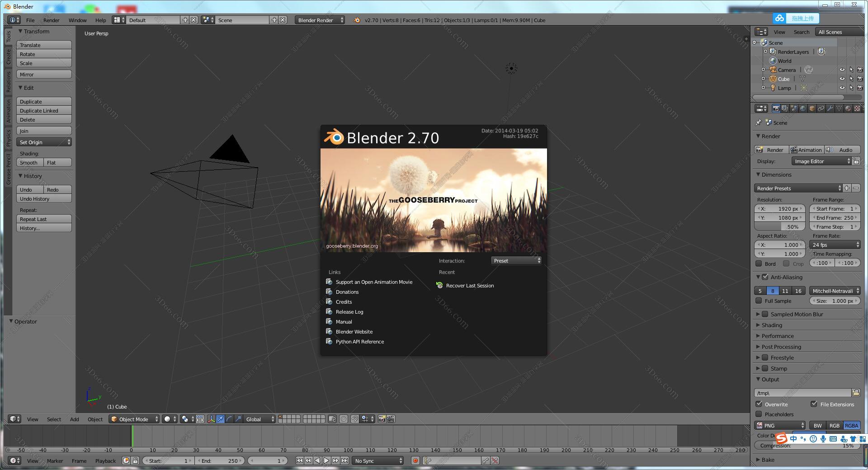This screenshot has height=470, width=868.
Task: Open the World properties tab icon
Action: point(802,108)
